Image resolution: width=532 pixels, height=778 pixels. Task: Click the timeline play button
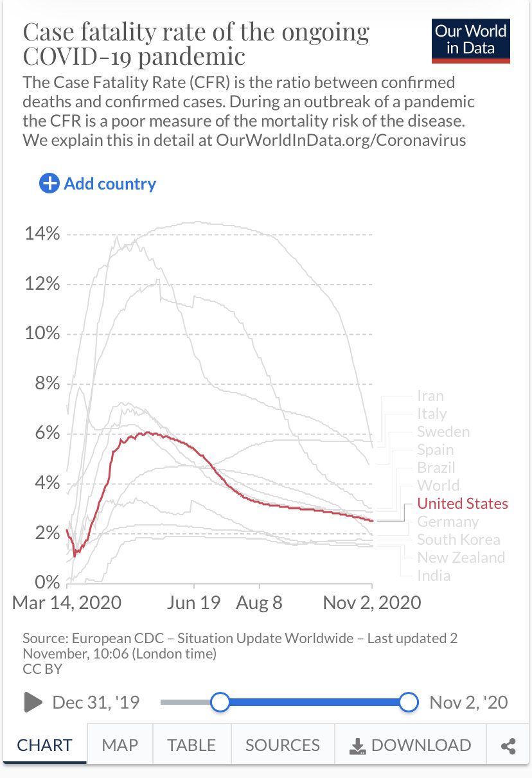click(x=33, y=702)
